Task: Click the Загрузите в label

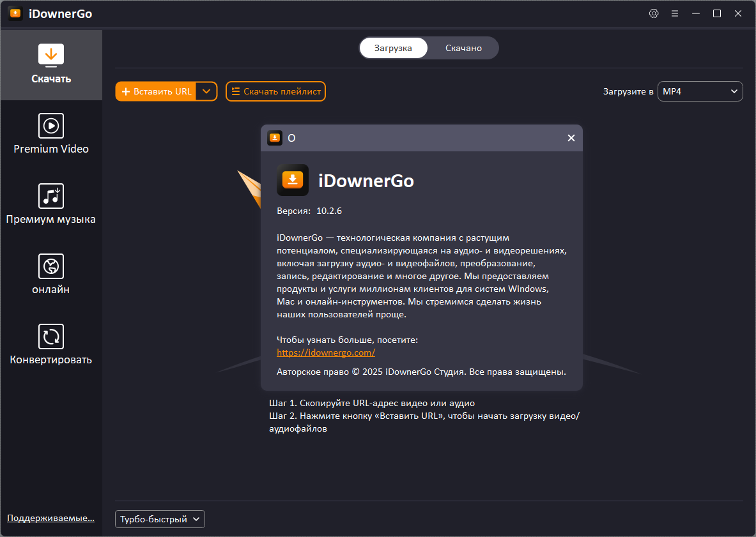Action: pyautogui.click(x=628, y=91)
